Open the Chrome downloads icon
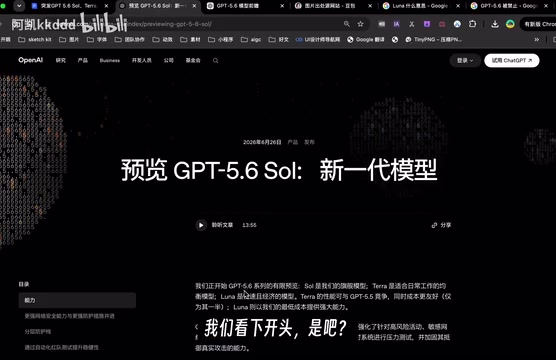556x360 pixels. click(x=495, y=24)
